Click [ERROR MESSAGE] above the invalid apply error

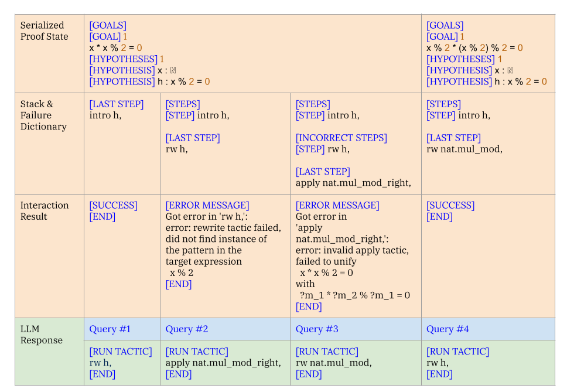click(x=337, y=205)
